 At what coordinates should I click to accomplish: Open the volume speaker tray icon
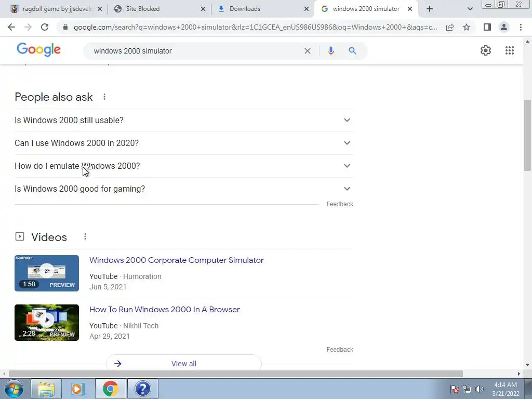tap(479, 389)
